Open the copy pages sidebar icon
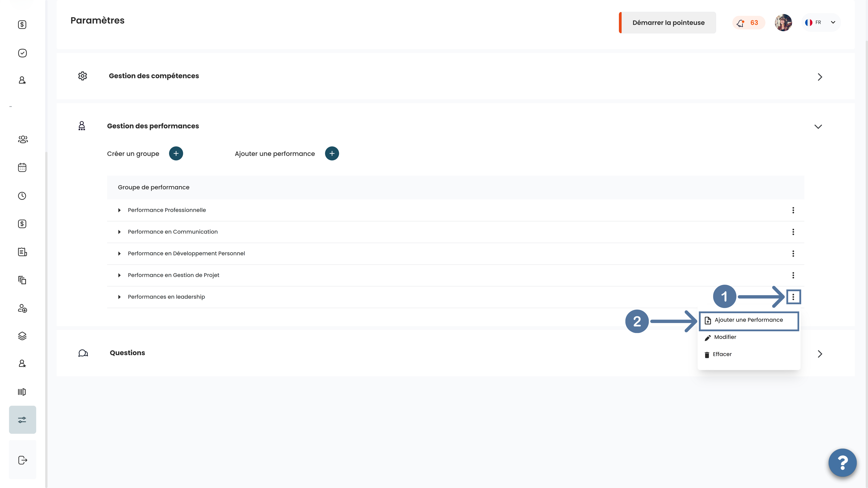 [x=22, y=280]
